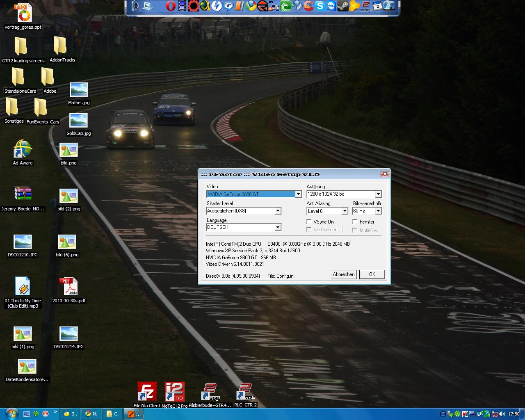Toggle the MultiView checkbox

[355, 231]
